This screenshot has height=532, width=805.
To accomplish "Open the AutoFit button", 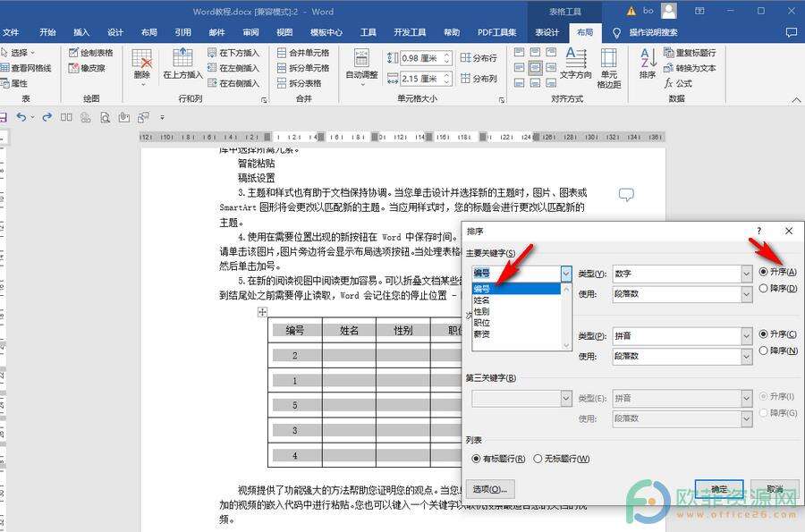I will [x=361, y=66].
